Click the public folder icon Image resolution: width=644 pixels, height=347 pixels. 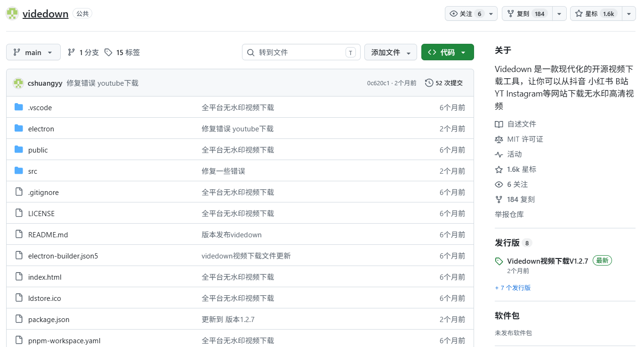pos(19,149)
